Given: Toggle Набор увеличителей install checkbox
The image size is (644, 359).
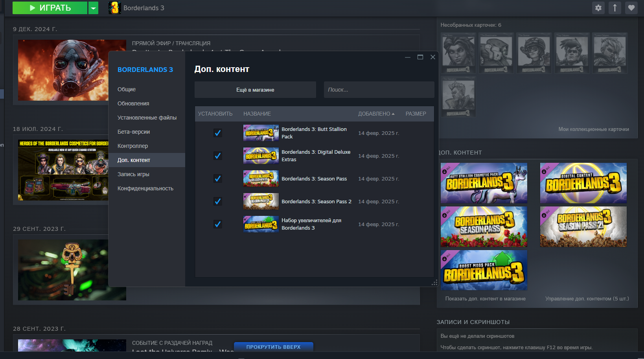Looking at the screenshot, I should [217, 224].
